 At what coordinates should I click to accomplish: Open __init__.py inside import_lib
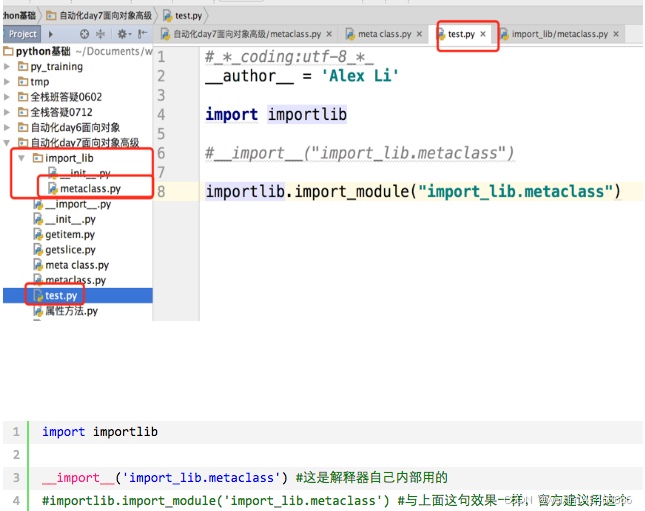pyautogui.click(x=79, y=173)
